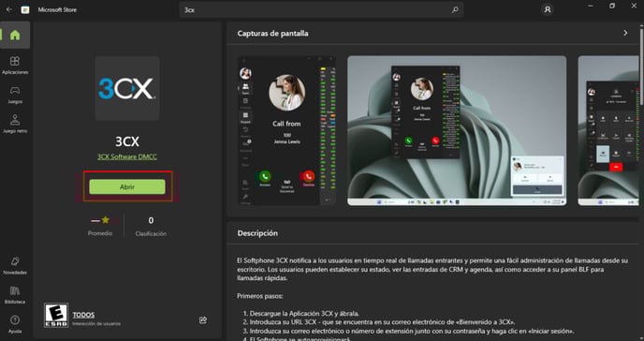Image resolution: width=644 pixels, height=341 pixels.
Task: Open the TODOS rating link
Action: point(83,315)
